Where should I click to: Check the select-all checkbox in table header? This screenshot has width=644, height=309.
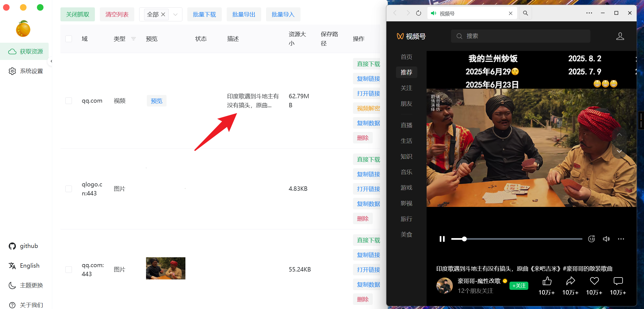[69, 39]
